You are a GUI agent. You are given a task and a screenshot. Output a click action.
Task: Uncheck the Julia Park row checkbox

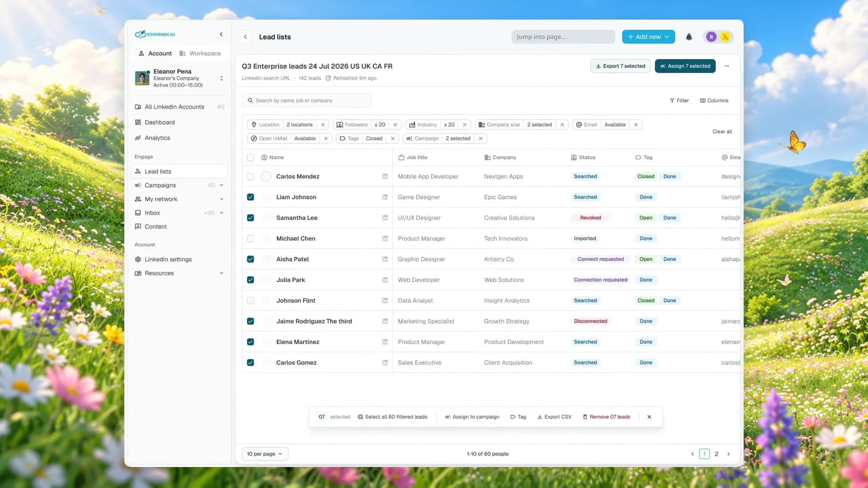[250, 280]
